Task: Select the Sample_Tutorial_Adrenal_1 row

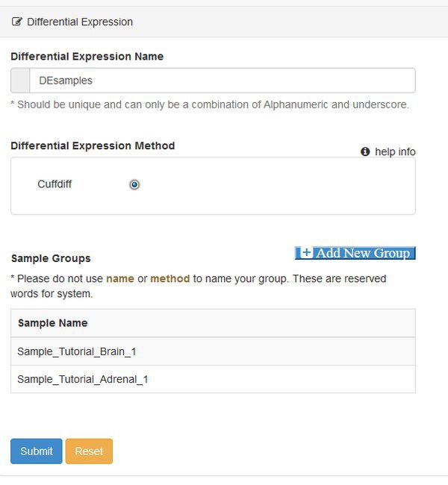Action: tap(213, 379)
